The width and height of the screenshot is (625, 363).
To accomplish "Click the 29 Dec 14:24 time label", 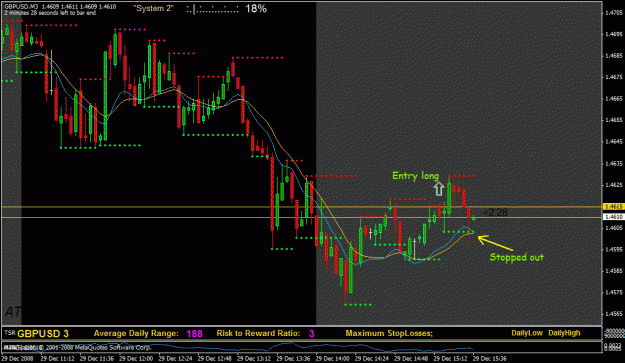I will [372, 359].
